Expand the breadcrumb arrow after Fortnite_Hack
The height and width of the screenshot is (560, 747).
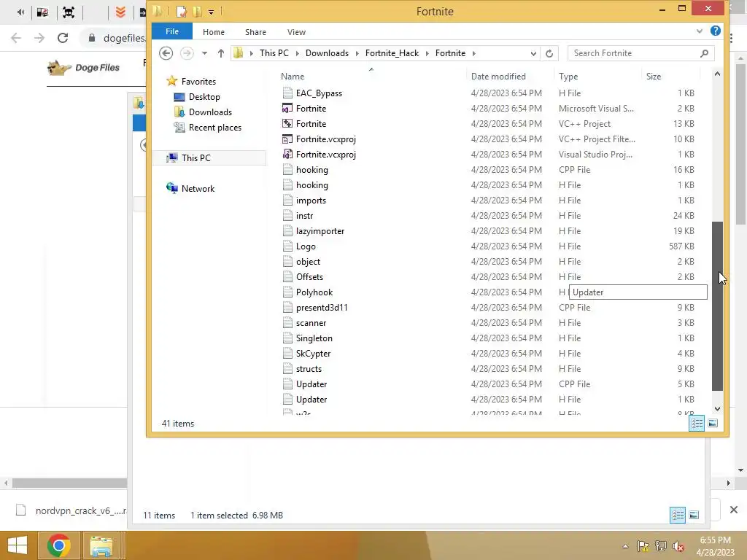coord(427,53)
